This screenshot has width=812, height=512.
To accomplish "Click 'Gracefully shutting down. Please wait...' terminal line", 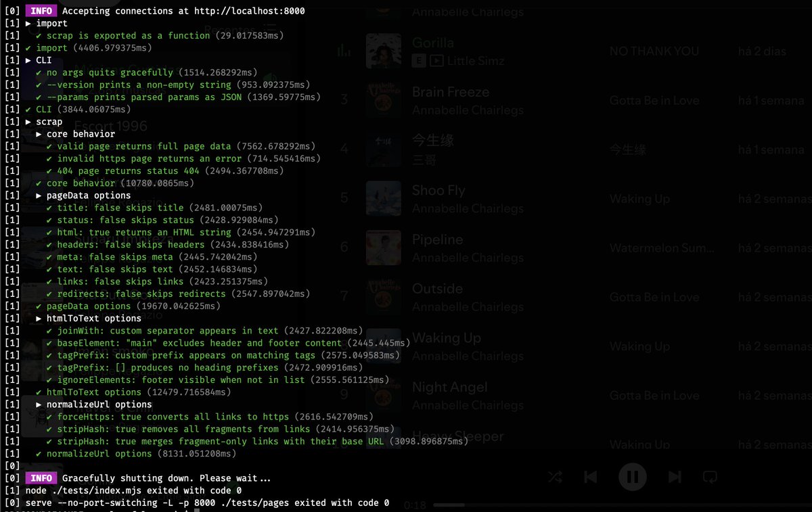I will coord(166,478).
